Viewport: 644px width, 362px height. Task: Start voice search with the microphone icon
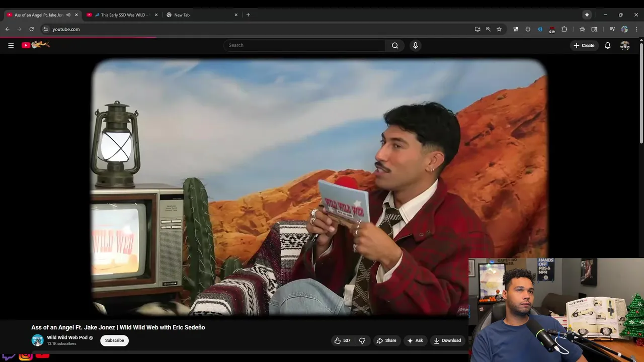(x=415, y=45)
